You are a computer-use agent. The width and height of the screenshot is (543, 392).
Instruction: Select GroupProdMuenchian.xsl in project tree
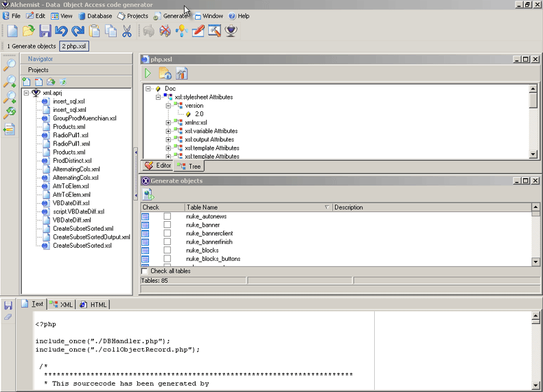[84, 119]
